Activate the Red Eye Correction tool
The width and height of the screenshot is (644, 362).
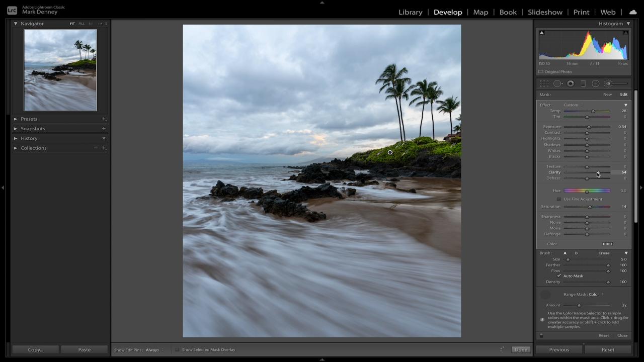coord(571,83)
